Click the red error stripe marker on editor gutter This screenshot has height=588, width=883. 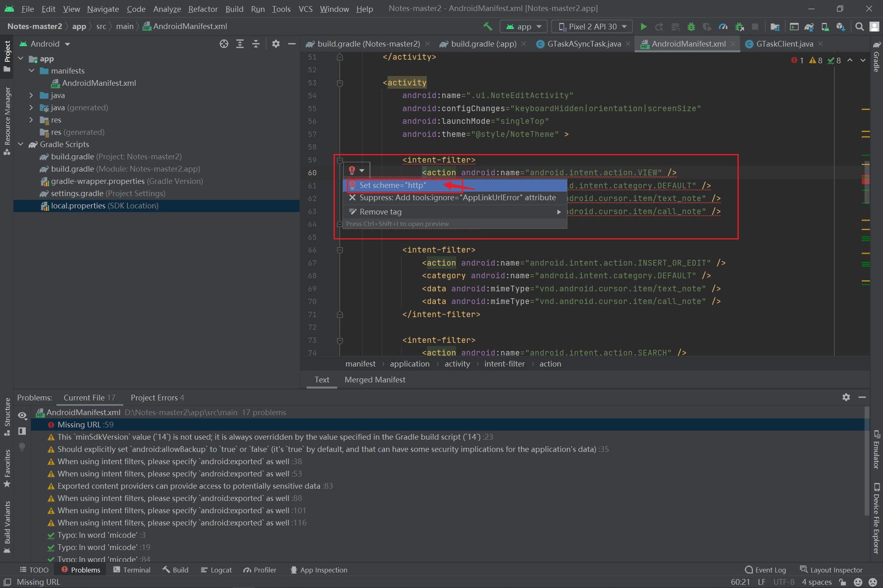tap(865, 180)
